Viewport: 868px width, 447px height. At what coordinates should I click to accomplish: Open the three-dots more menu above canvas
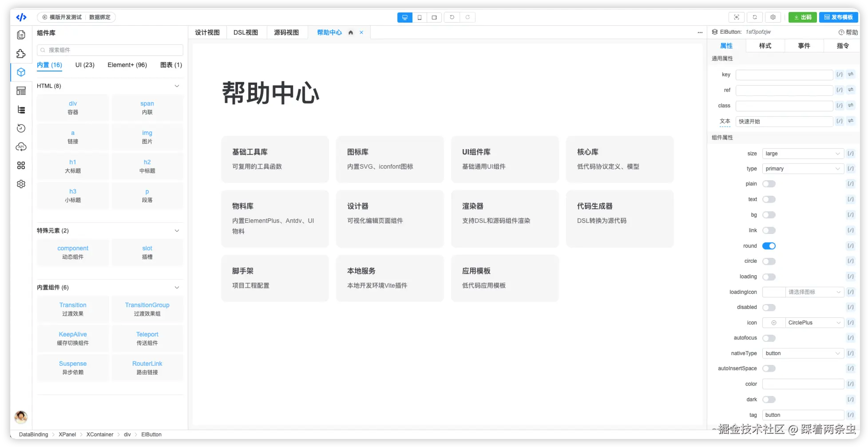coord(700,32)
